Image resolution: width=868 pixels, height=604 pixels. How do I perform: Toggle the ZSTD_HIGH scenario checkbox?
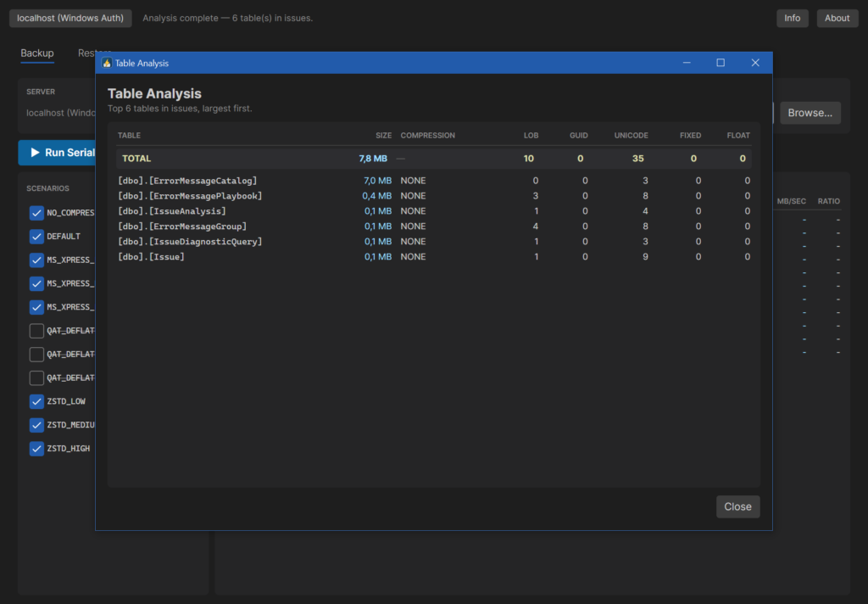36,448
